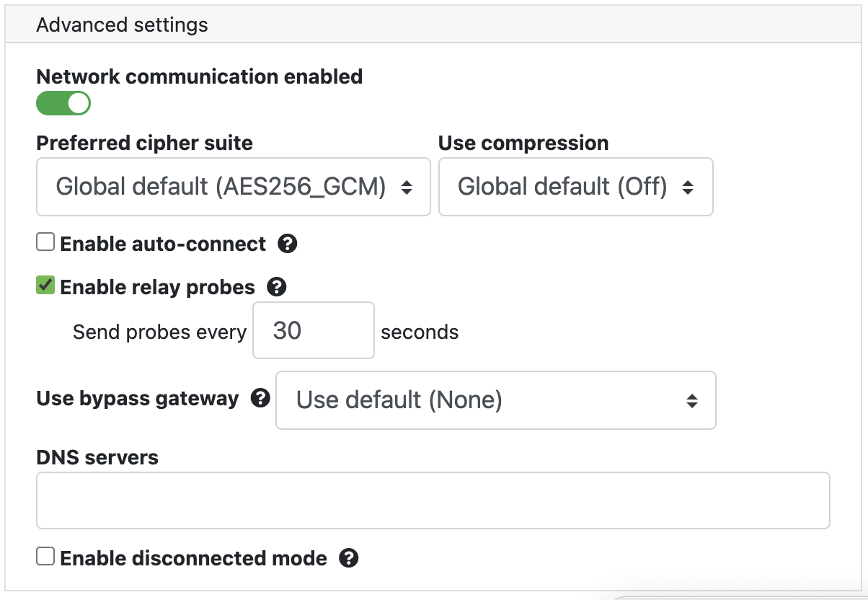The width and height of the screenshot is (868, 600).
Task: Open the Preferred cipher suite dropdown
Action: pyautogui.click(x=233, y=187)
